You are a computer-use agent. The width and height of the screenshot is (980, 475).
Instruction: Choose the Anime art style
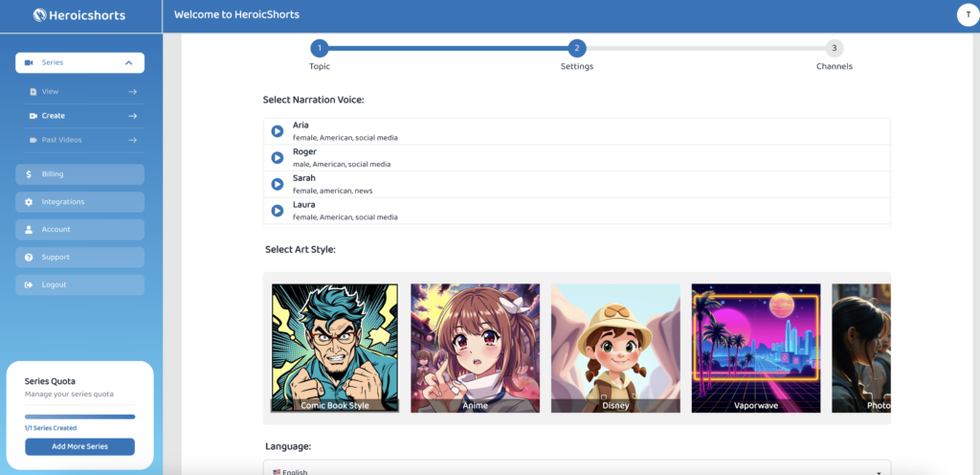point(475,349)
